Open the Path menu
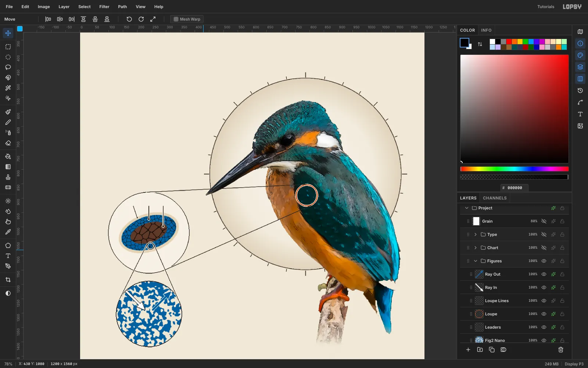Screen dimensions: 588x368 (x=122, y=7)
